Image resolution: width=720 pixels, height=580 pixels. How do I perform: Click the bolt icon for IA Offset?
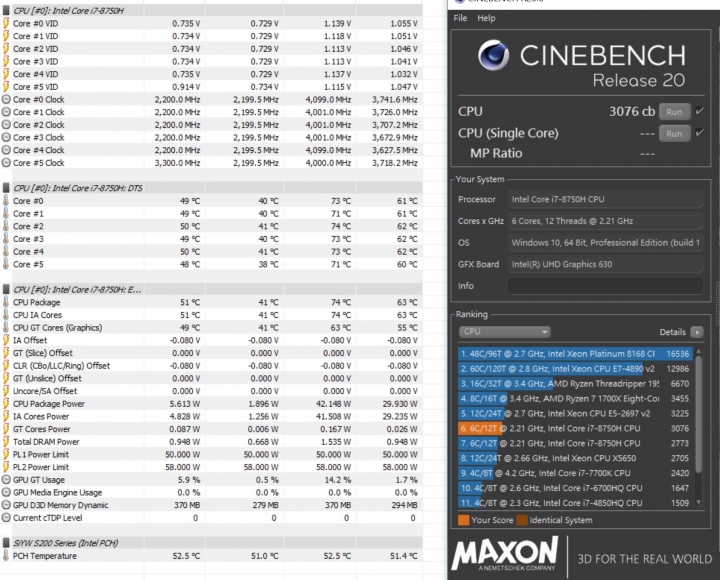[6, 340]
